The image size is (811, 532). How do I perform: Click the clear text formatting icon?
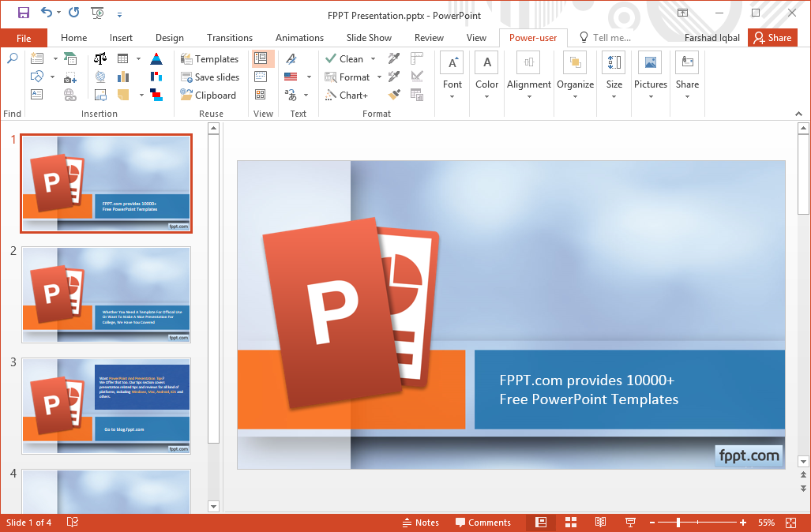(x=291, y=58)
